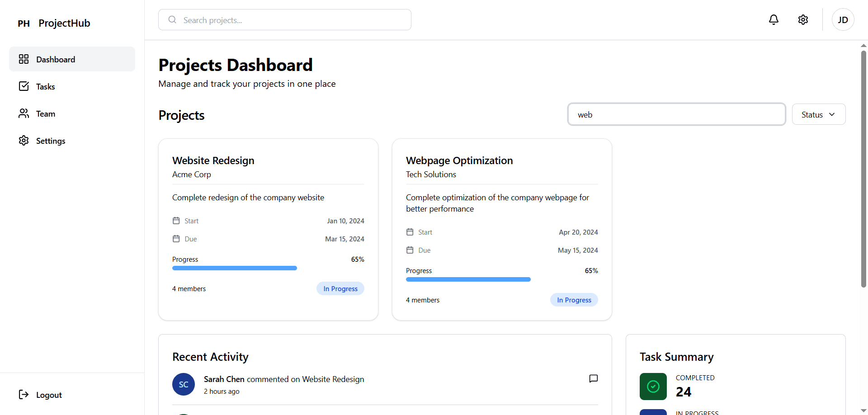
Task: Click the Tasks checkbox icon
Action: [24, 86]
